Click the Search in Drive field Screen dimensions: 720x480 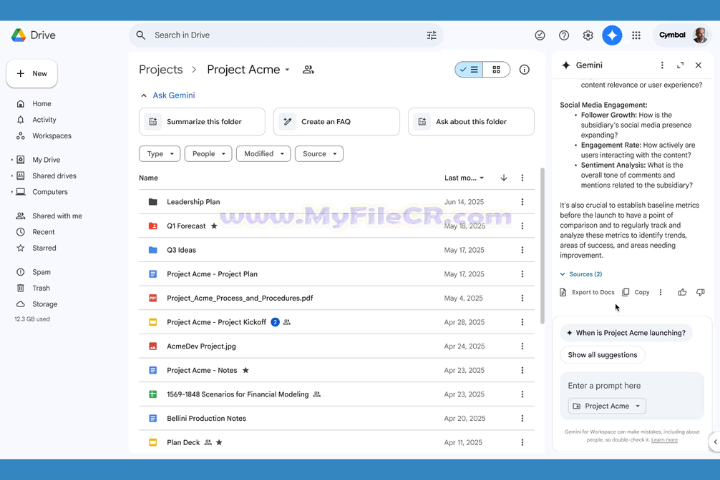[x=286, y=35]
